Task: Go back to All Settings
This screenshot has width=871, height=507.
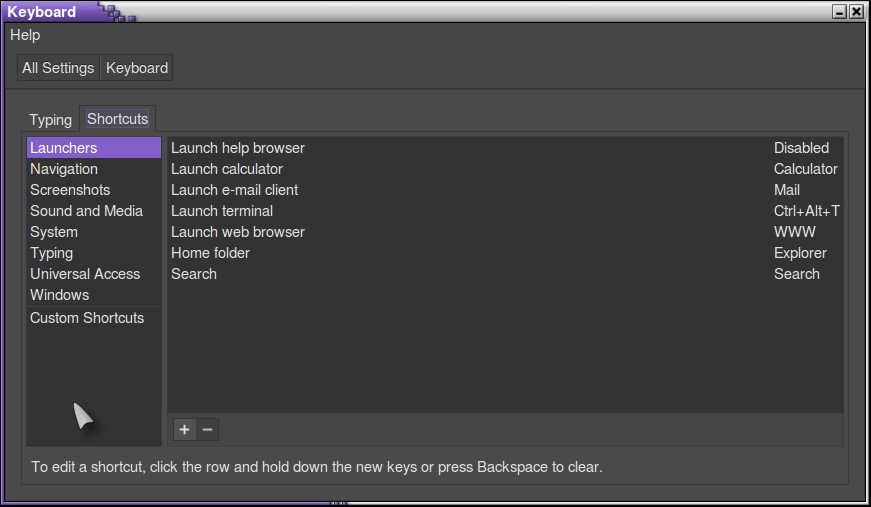Action: (58, 68)
